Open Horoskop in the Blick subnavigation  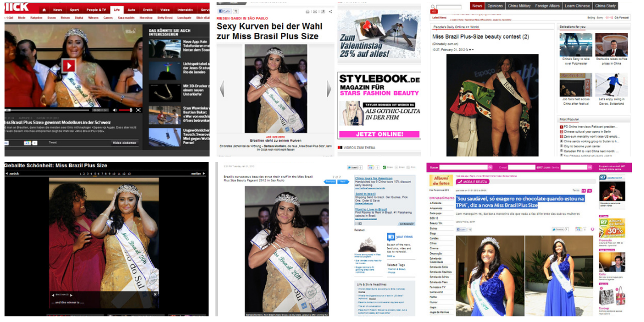click(x=147, y=18)
